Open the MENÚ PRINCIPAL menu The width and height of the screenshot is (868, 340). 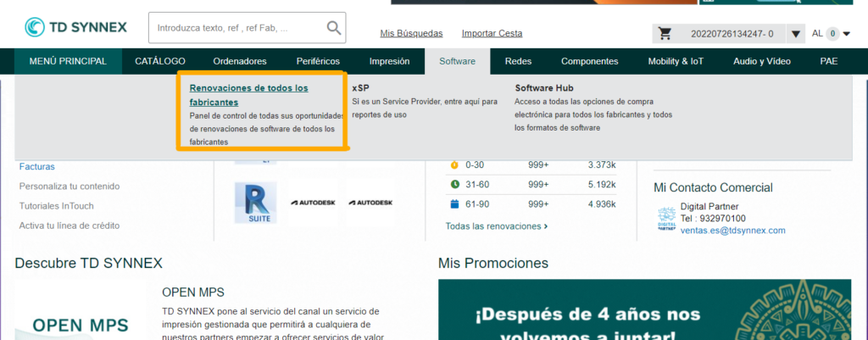pos(68,61)
